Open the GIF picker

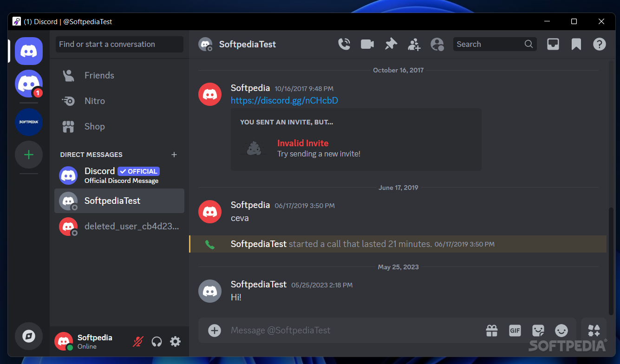pos(515,330)
